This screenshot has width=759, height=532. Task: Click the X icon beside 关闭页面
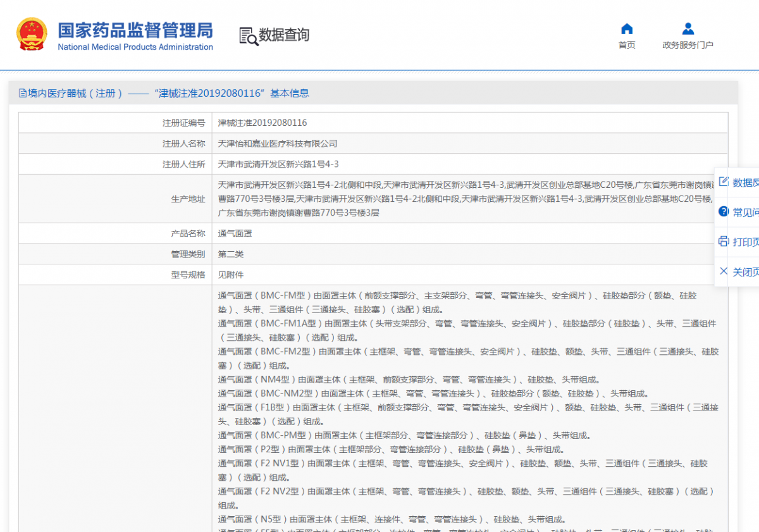(723, 271)
